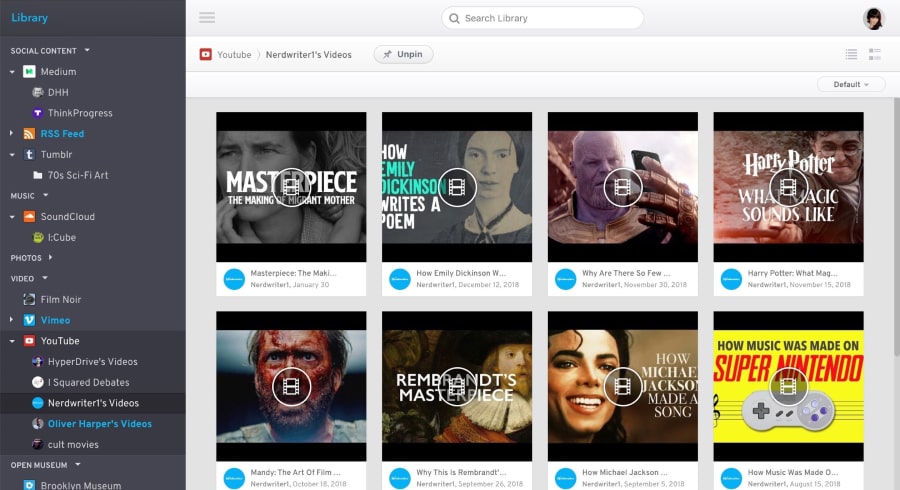This screenshot has width=900, height=490.
Task: Click the Film Noir icon
Action: tap(29, 299)
